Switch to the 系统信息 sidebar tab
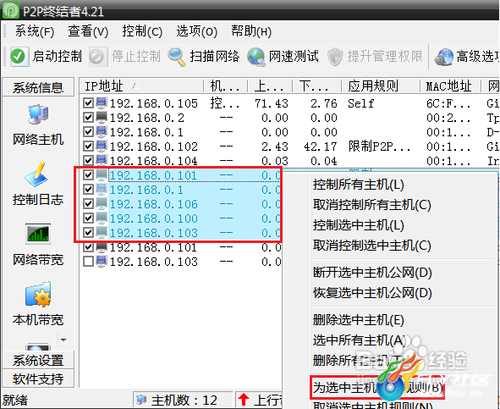Image resolution: width=500 pixels, height=409 pixels. point(38,88)
